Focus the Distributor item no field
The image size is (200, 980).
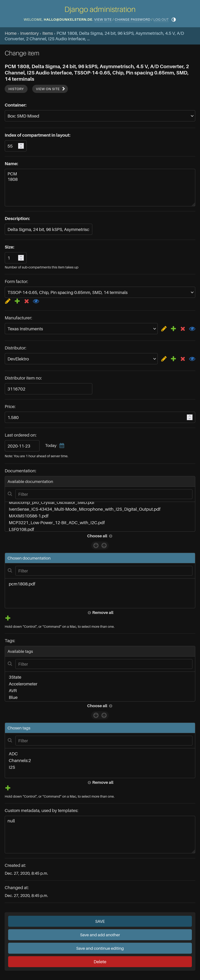tap(48, 389)
